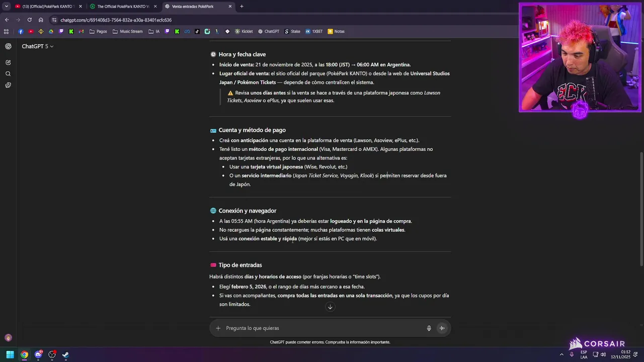Add attachment with the plus icon
Image resolution: width=644 pixels, height=362 pixels.
pyautogui.click(x=218, y=328)
